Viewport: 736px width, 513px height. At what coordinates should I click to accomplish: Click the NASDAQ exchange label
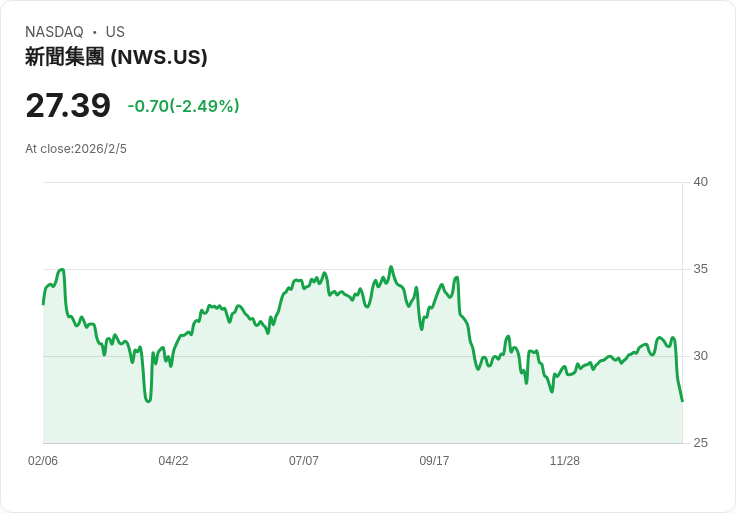point(54,32)
